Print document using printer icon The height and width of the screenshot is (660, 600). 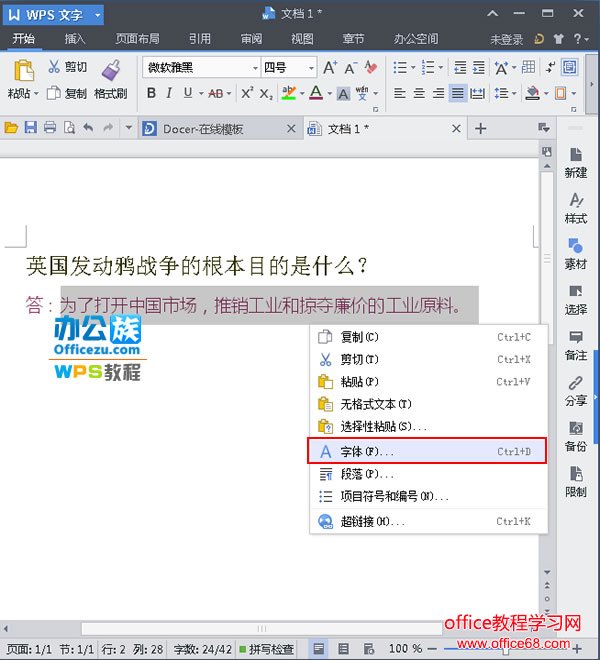(50, 127)
